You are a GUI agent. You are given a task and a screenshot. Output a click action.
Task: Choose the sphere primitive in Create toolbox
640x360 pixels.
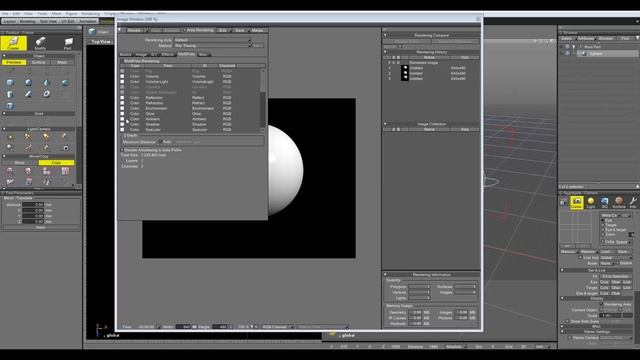point(28,83)
